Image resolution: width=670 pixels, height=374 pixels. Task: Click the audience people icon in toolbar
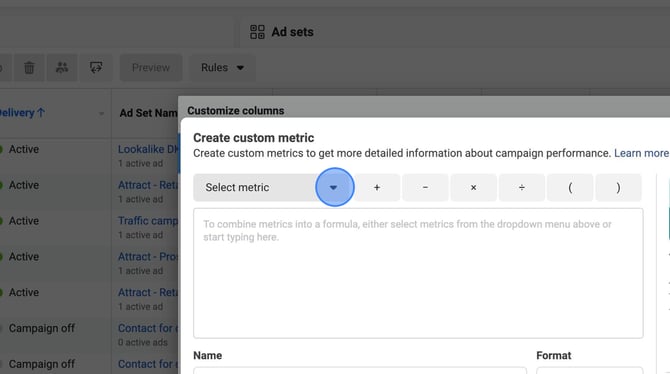tap(62, 68)
